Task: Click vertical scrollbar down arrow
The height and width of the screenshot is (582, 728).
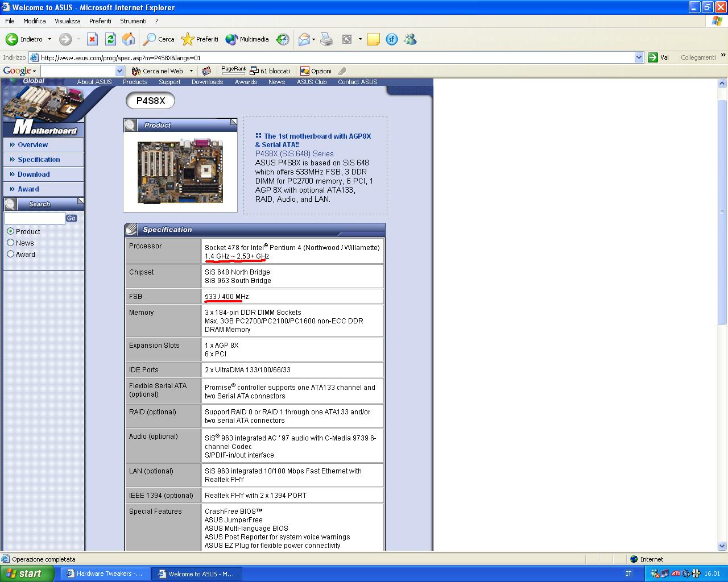Action: (722, 547)
